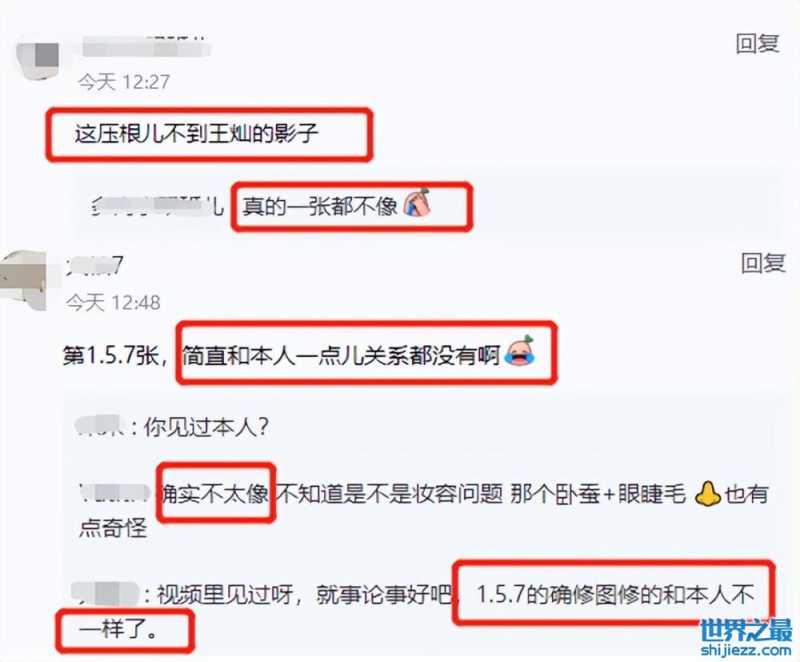Click the blurred replier name before 确实不太像

click(116, 493)
